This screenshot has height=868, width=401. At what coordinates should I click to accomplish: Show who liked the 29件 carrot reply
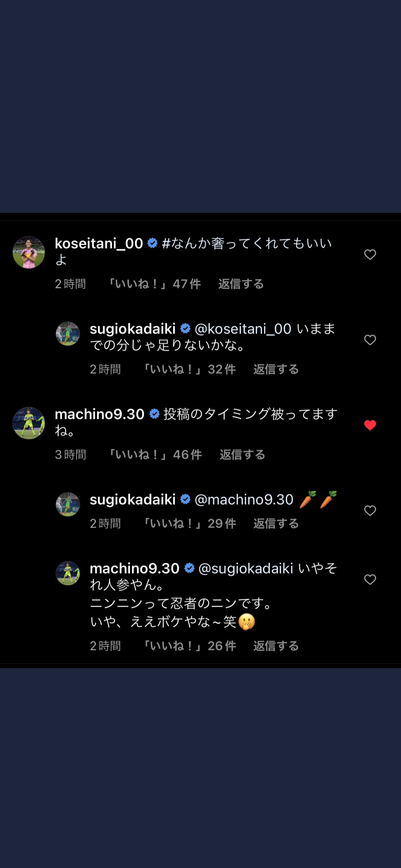(x=190, y=523)
